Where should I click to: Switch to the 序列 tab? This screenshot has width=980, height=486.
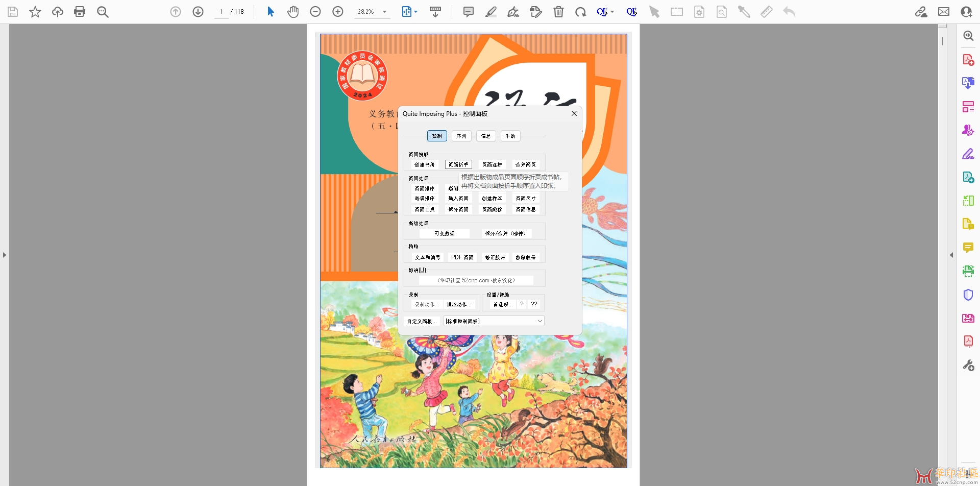point(461,136)
